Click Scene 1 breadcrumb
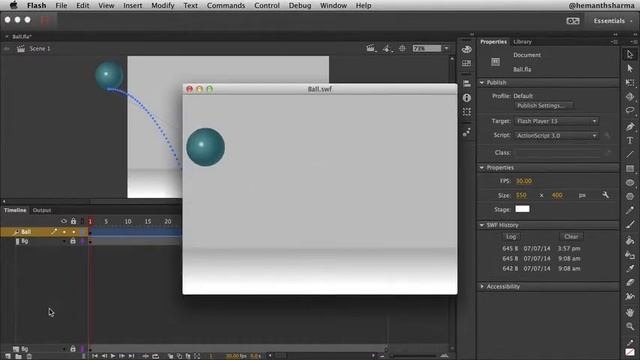This screenshot has height=360, width=640. click(40, 49)
